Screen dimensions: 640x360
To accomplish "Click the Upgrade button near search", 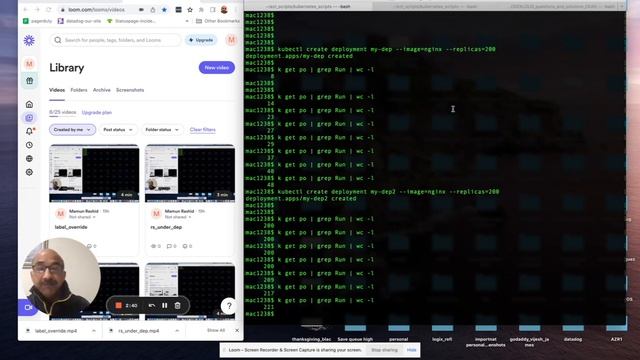I will click(201, 40).
